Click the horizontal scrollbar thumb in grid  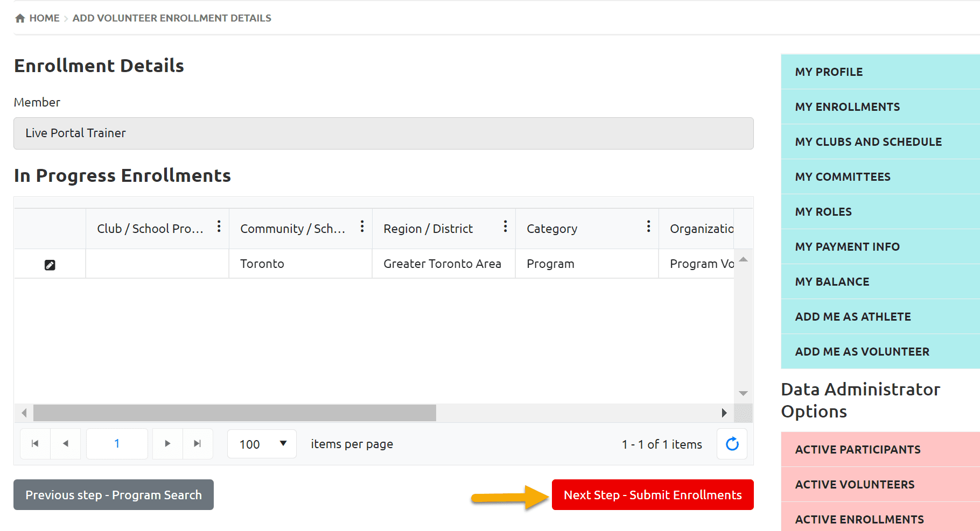(x=235, y=413)
